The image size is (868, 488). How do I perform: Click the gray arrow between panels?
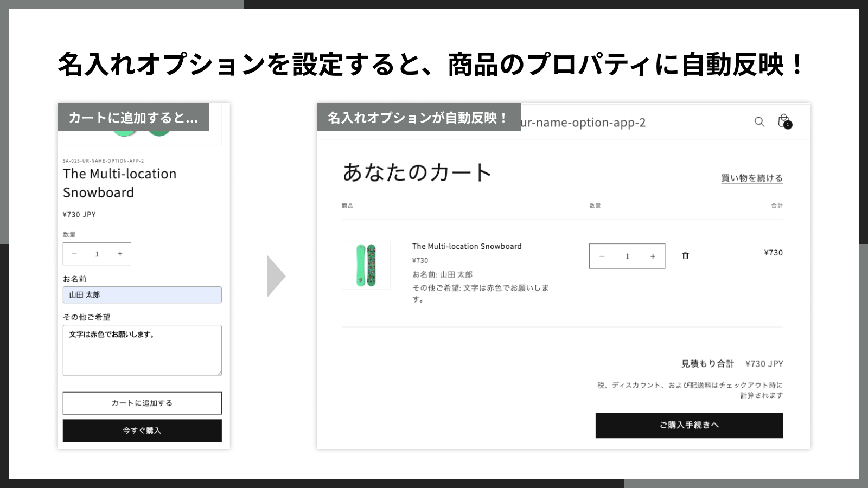click(276, 276)
